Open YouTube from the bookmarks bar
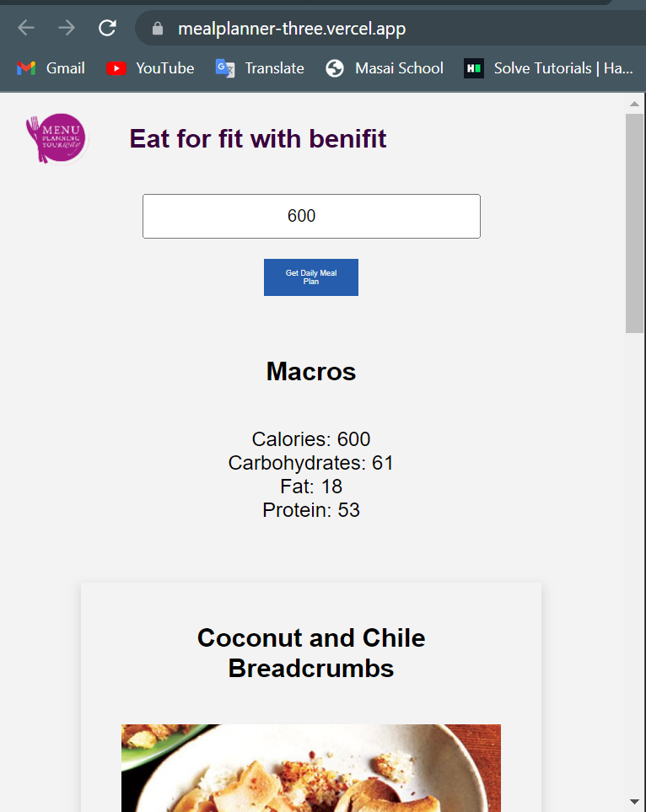This screenshot has width=646, height=812. [x=116, y=68]
